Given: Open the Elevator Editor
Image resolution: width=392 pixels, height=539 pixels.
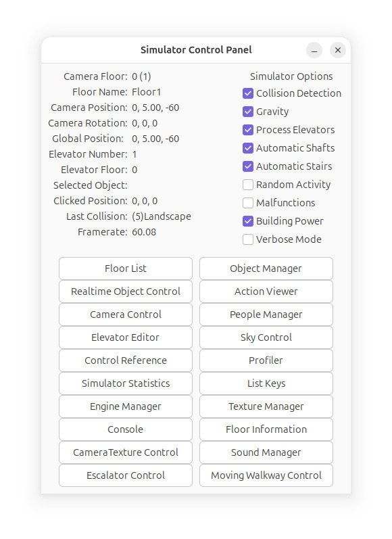Looking at the screenshot, I should 126,337.
